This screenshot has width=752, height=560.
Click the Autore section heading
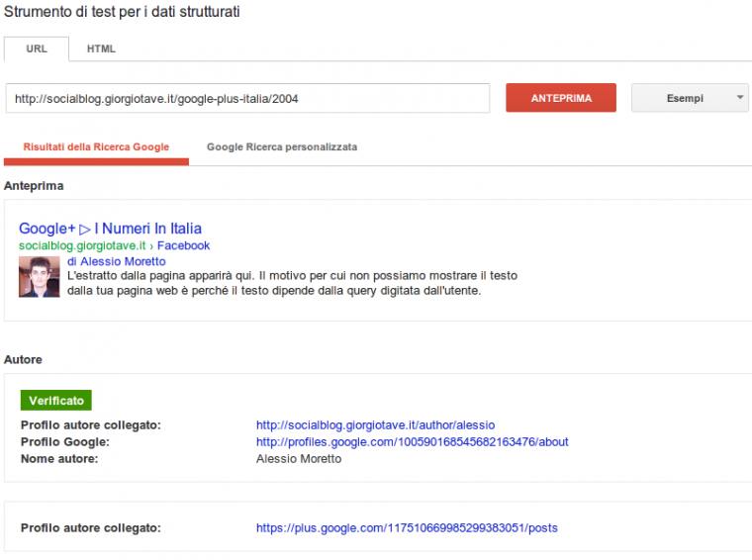pos(23,359)
